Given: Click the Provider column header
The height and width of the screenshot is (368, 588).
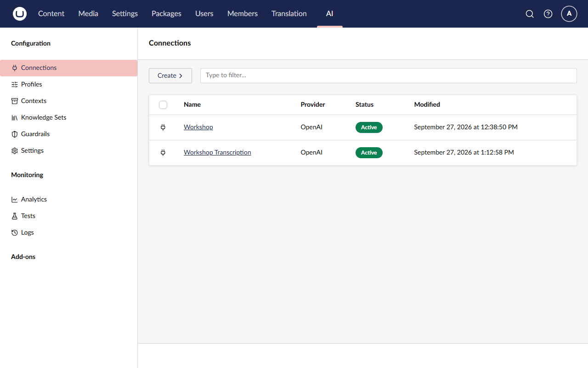Looking at the screenshot, I should pyautogui.click(x=313, y=104).
